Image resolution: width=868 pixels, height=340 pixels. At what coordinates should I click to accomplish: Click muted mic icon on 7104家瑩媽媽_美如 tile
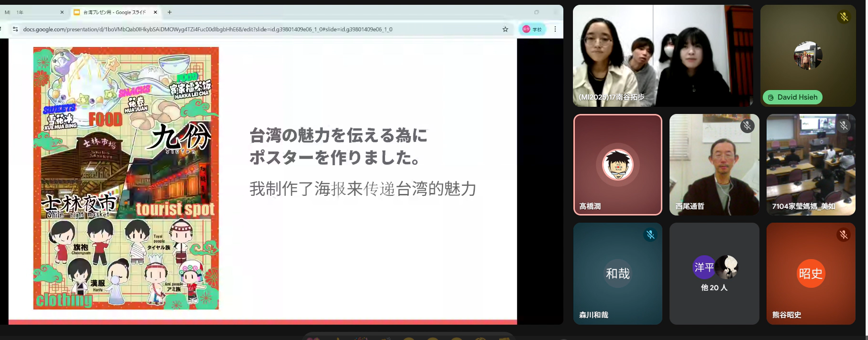(x=844, y=126)
